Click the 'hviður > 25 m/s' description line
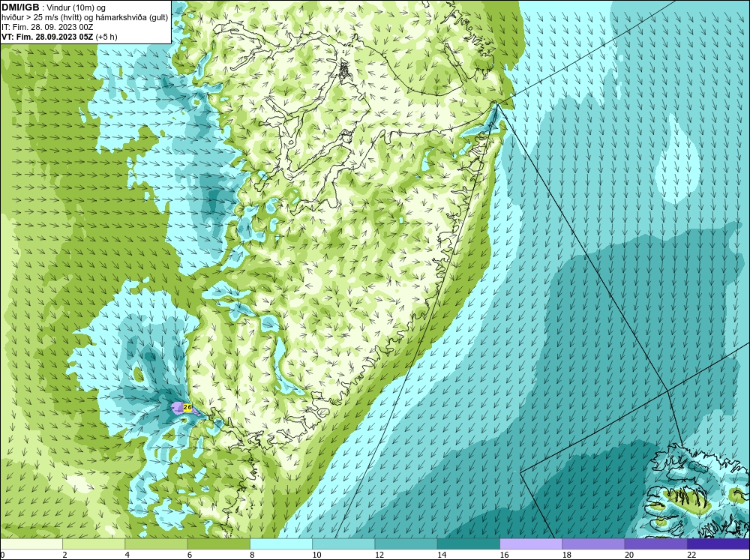750x560 pixels. point(85,18)
